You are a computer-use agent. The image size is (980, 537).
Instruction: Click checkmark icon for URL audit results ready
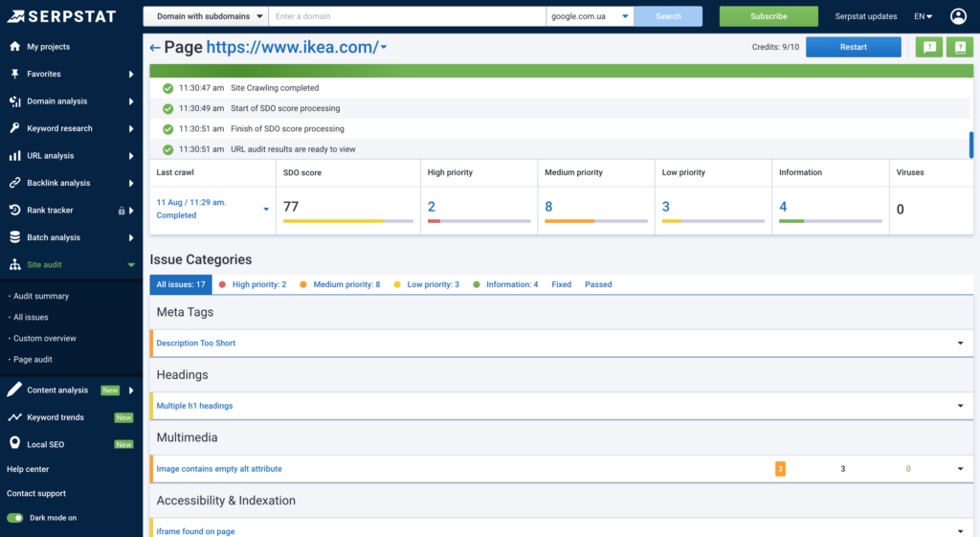(x=167, y=149)
